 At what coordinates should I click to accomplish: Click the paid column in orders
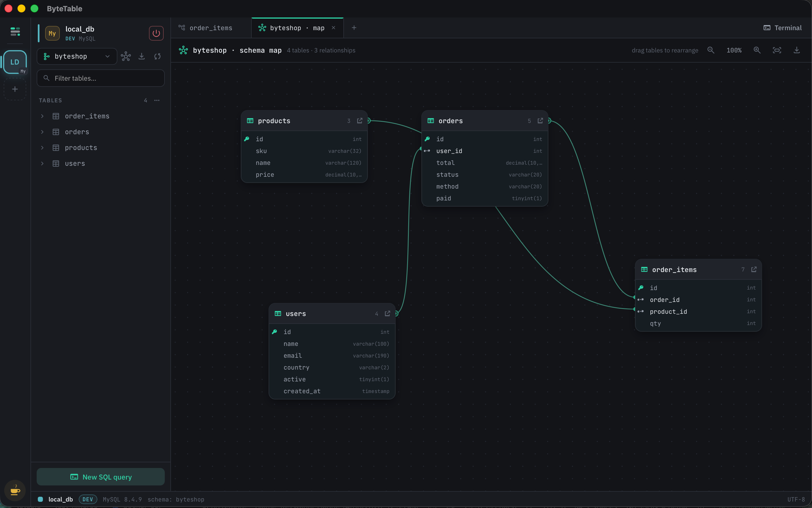484,198
